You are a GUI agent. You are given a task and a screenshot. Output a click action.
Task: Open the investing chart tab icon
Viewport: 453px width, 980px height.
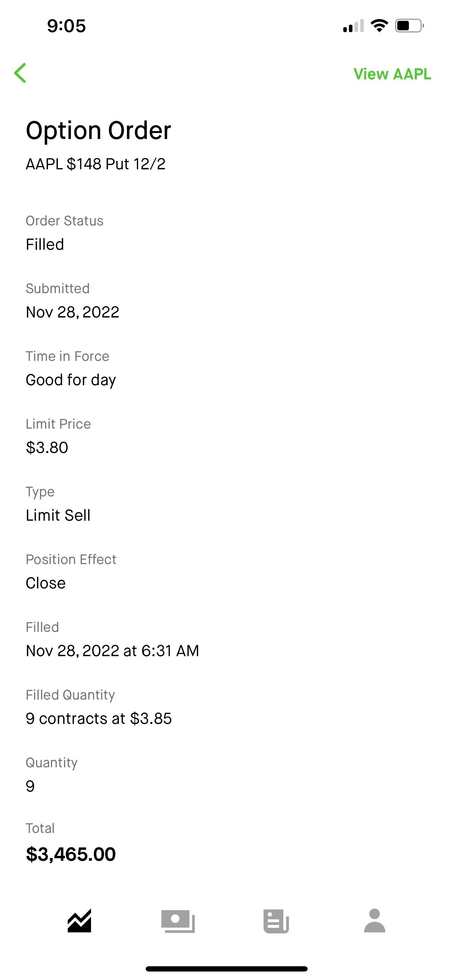[79, 921]
